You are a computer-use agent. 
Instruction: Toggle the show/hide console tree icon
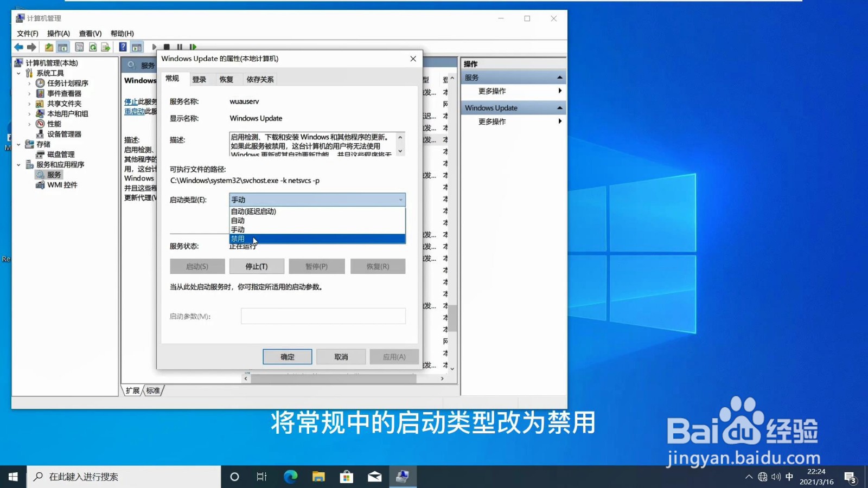tap(63, 47)
